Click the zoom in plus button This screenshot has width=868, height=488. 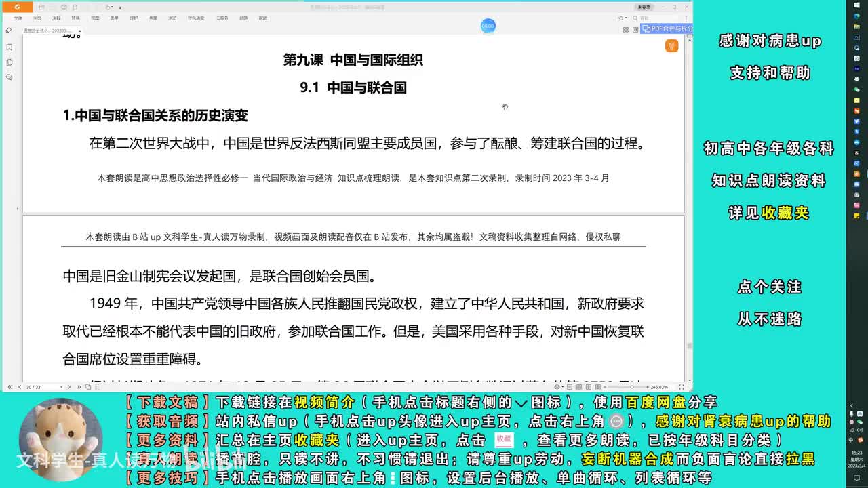pos(648,387)
